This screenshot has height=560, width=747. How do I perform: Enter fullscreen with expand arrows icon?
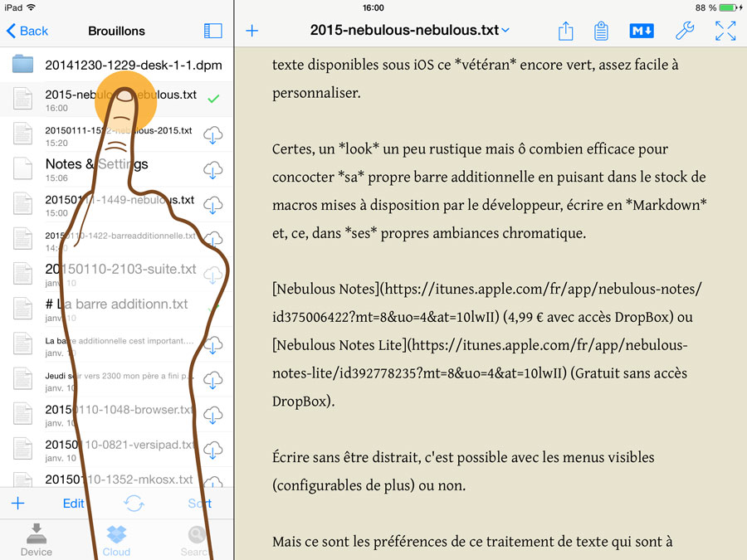tap(725, 31)
